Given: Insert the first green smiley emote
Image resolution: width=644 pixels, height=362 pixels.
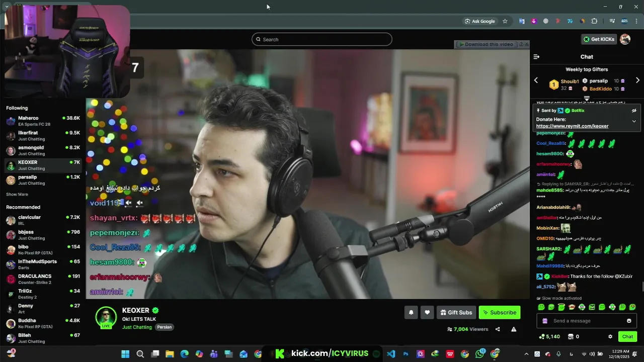Looking at the screenshot, I should pyautogui.click(x=541, y=307).
